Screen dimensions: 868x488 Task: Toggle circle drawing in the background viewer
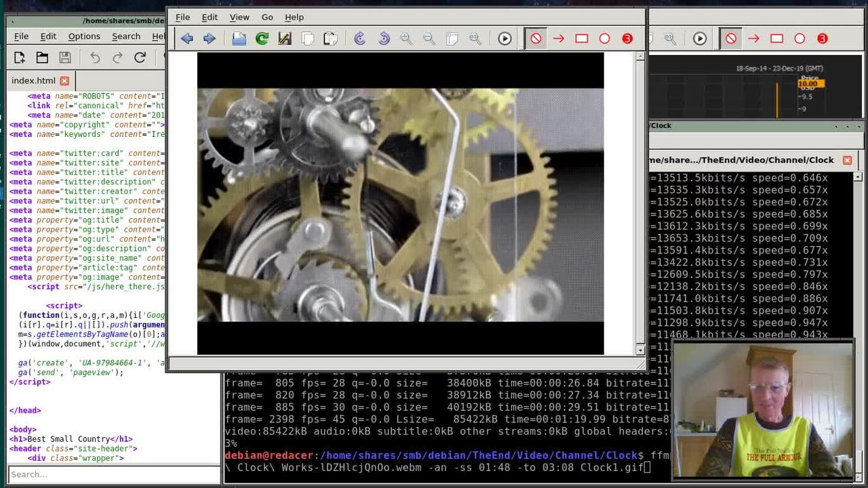(x=800, y=39)
